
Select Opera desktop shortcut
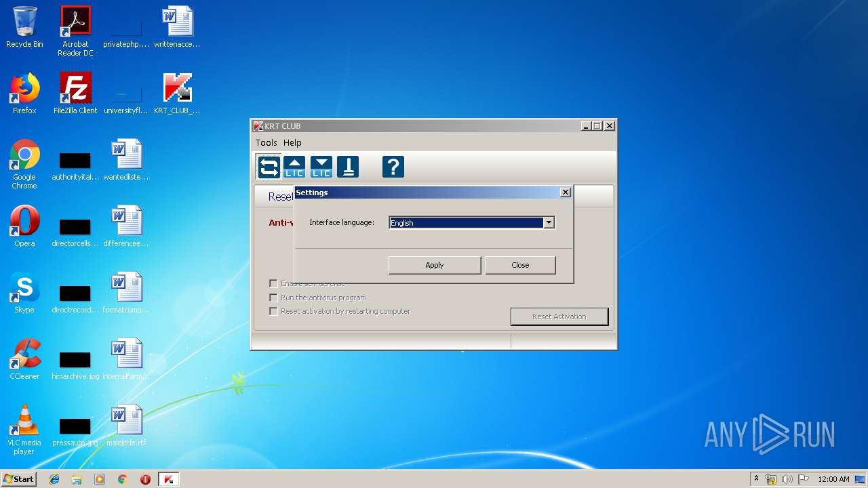[24, 226]
